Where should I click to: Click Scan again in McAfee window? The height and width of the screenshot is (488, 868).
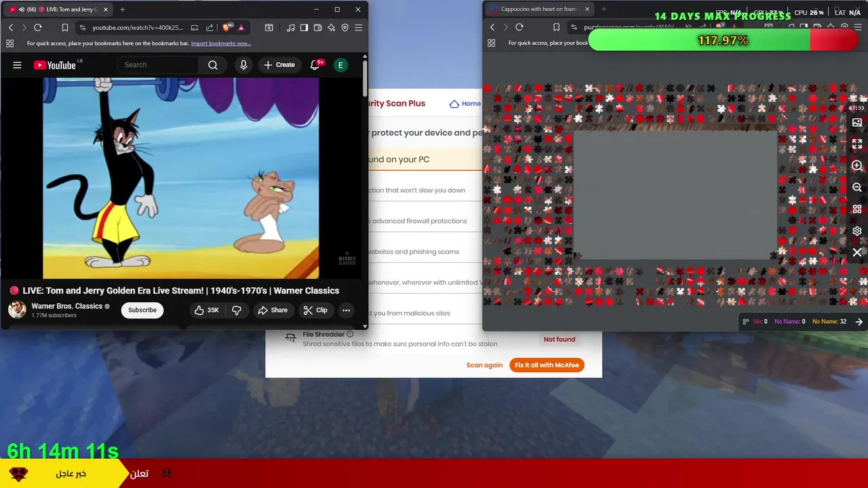point(484,365)
